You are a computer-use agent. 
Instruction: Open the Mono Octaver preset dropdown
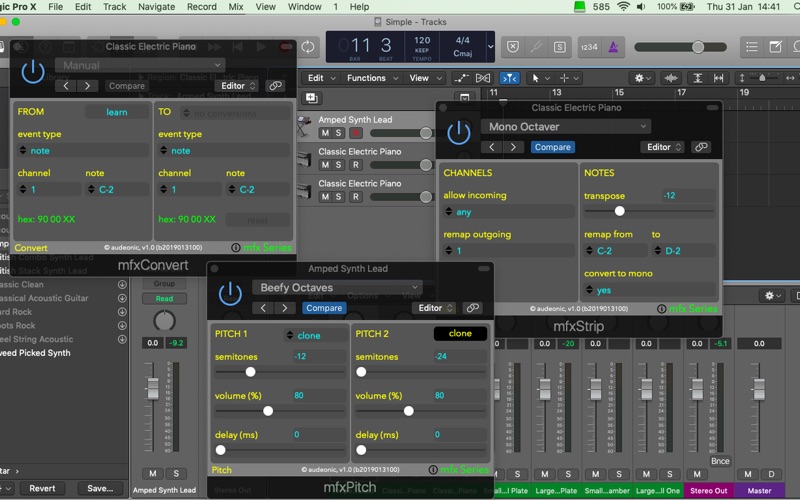(x=565, y=127)
